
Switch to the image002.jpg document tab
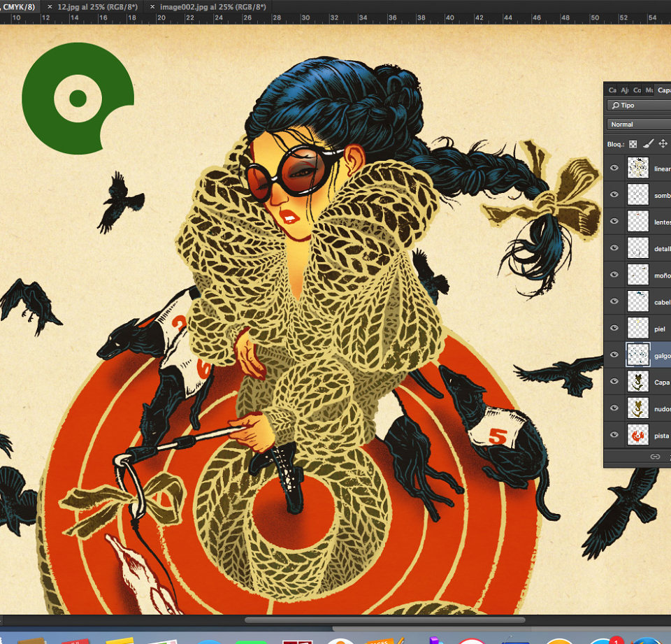coord(212,7)
